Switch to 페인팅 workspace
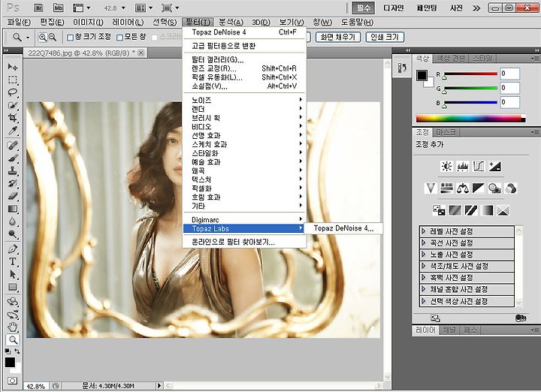Image resolution: width=541 pixels, height=392 pixels. 427,8
